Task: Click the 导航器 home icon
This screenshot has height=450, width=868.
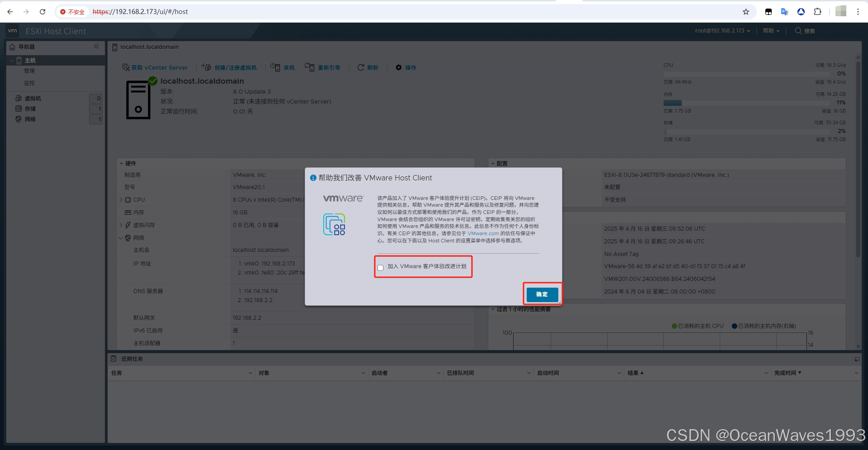Action: point(12,47)
